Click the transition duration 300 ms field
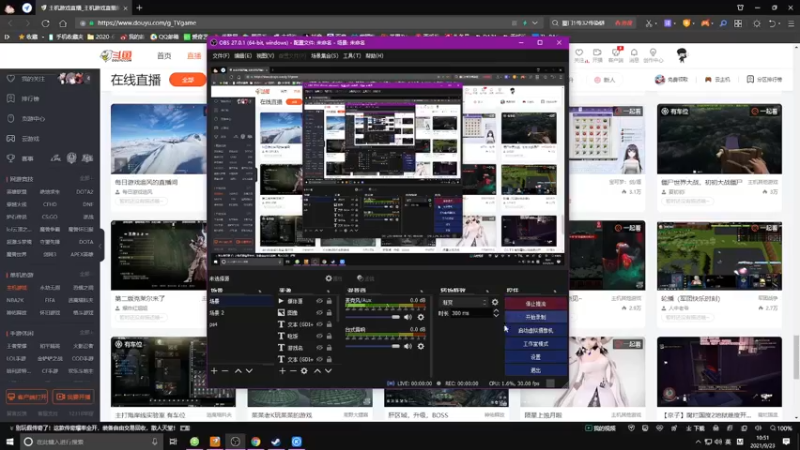This screenshot has height=450, width=800. 470,313
